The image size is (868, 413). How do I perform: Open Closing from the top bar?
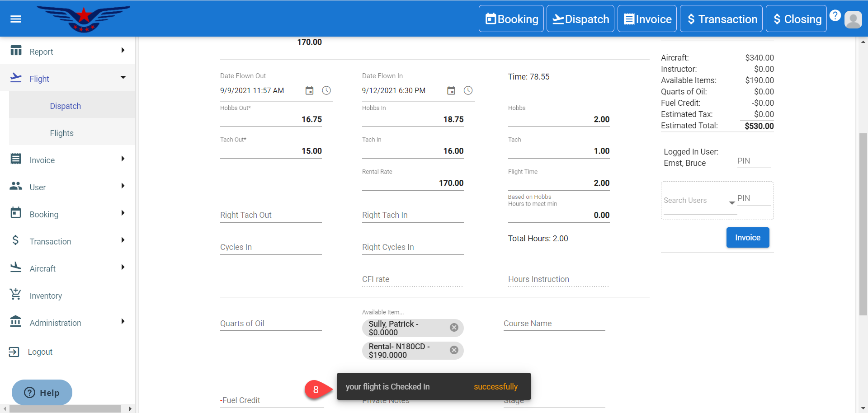(x=796, y=19)
